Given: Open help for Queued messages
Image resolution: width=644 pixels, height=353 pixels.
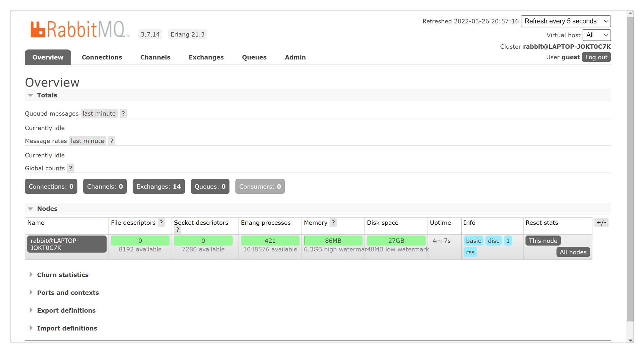Looking at the screenshot, I should point(123,113).
